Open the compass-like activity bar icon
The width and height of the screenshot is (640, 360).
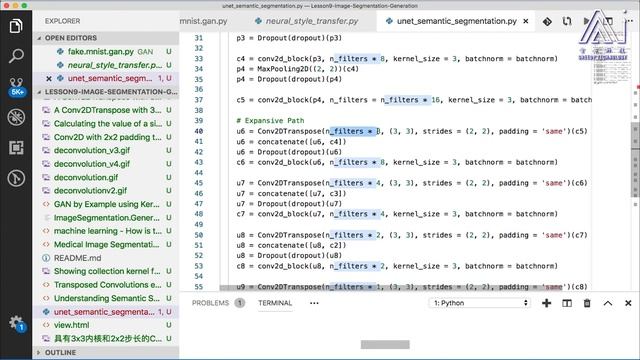point(16,178)
